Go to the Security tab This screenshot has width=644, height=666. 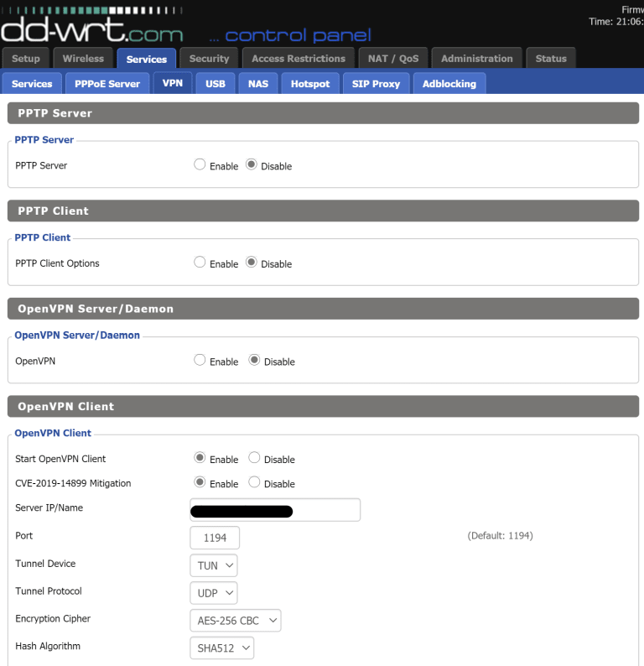(x=209, y=58)
